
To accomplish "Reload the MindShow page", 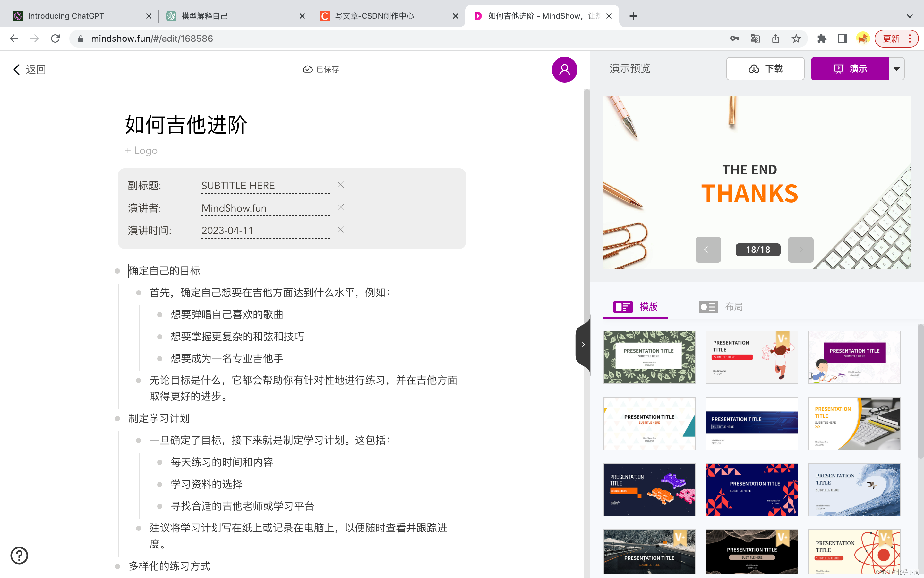I will point(56,39).
